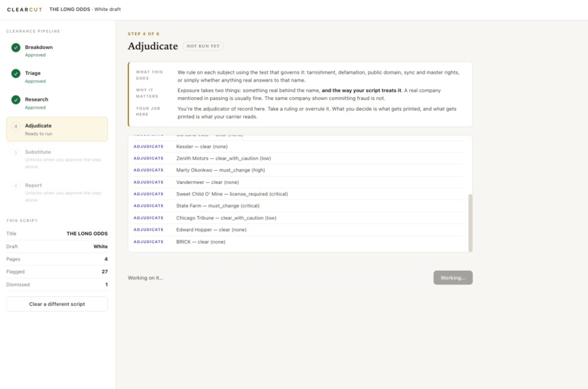Click the step 4 number circle
Image resolution: width=588 pixels, height=389 pixels.
pos(16,126)
